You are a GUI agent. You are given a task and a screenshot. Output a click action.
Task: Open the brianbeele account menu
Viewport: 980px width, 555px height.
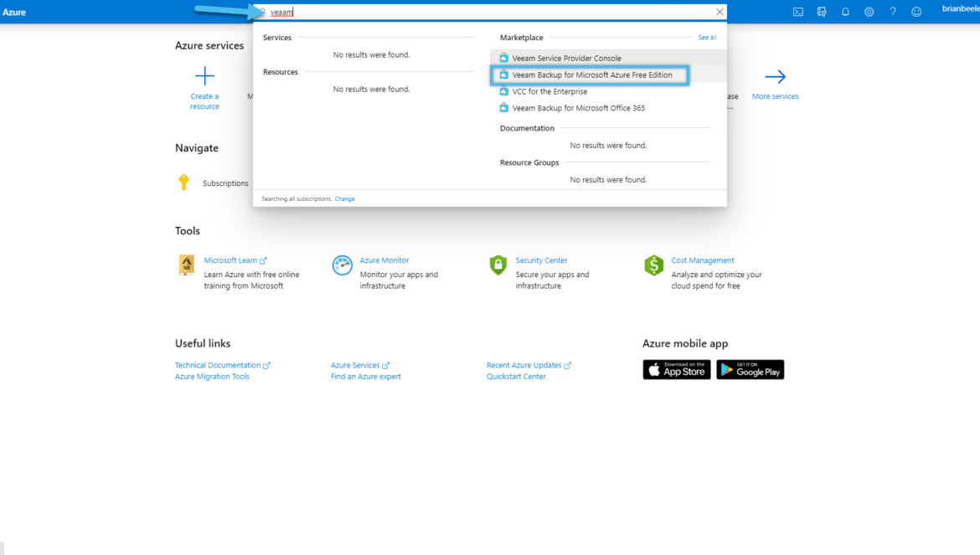click(x=961, y=8)
